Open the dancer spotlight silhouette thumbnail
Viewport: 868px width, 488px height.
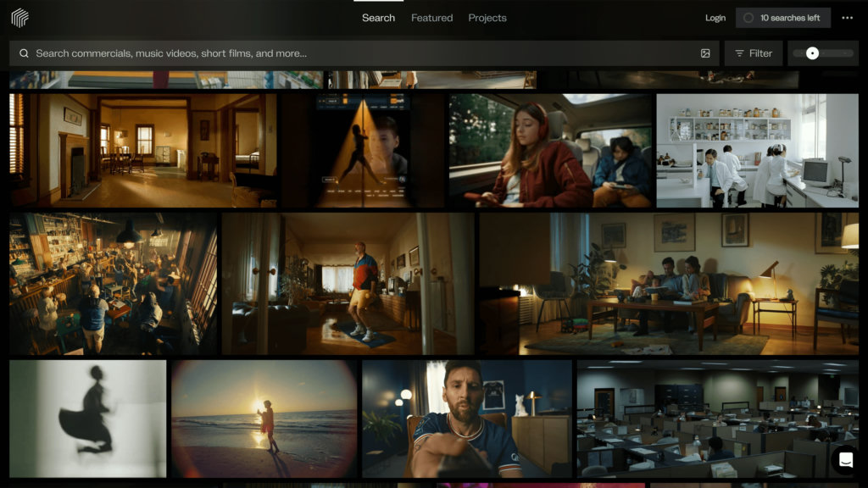[x=363, y=151]
